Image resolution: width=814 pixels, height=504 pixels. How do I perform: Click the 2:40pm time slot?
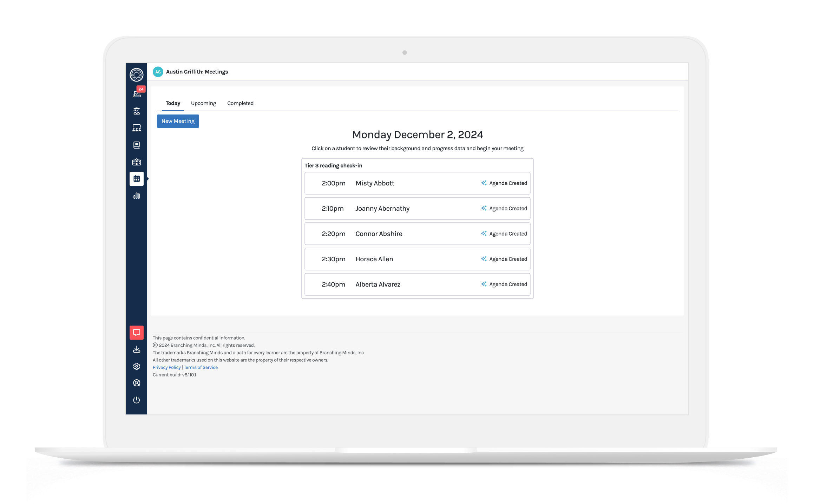(x=334, y=284)
